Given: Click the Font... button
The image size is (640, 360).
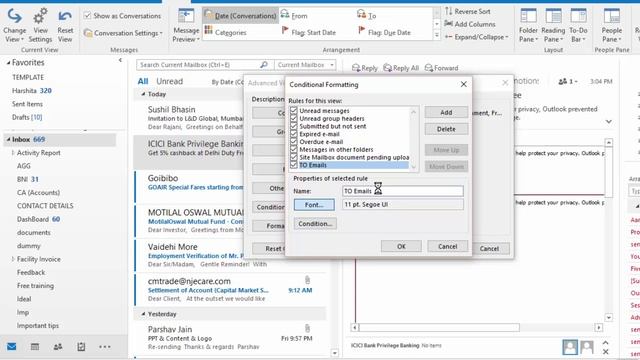Looking at the screenshot, I should point(314,204).
